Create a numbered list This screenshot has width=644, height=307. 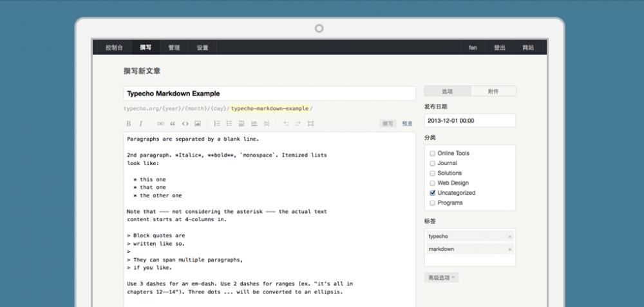coord(217,123)
